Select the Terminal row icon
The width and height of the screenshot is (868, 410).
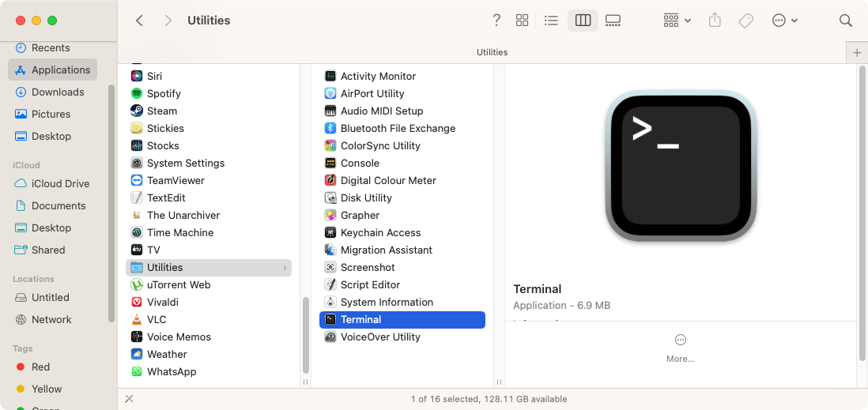(x=330, y=319)
